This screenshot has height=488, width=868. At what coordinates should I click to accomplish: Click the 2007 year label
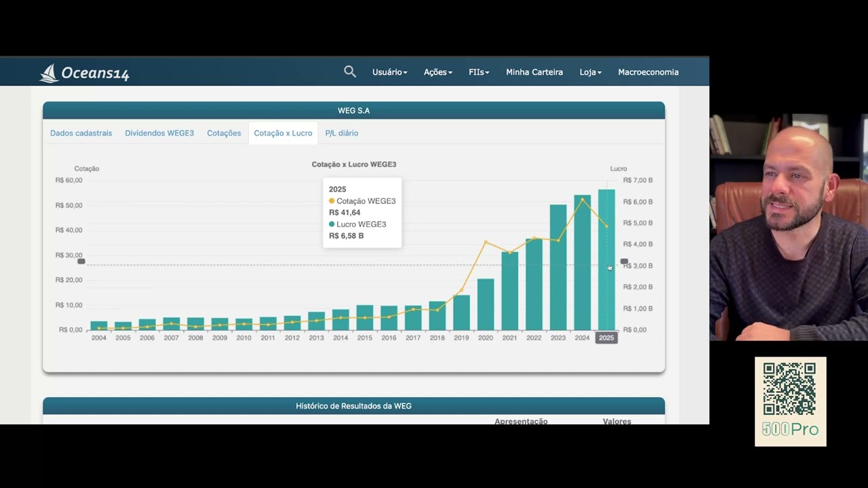point(172,338)
